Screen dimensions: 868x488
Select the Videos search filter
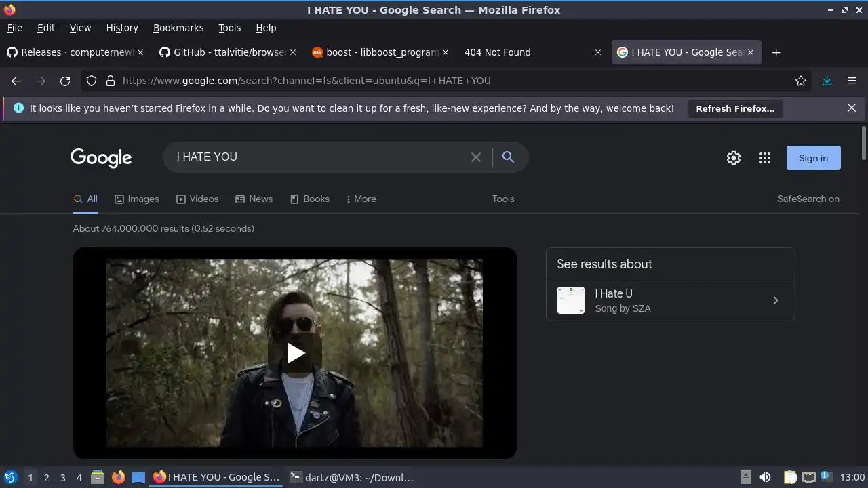(197, 199)
